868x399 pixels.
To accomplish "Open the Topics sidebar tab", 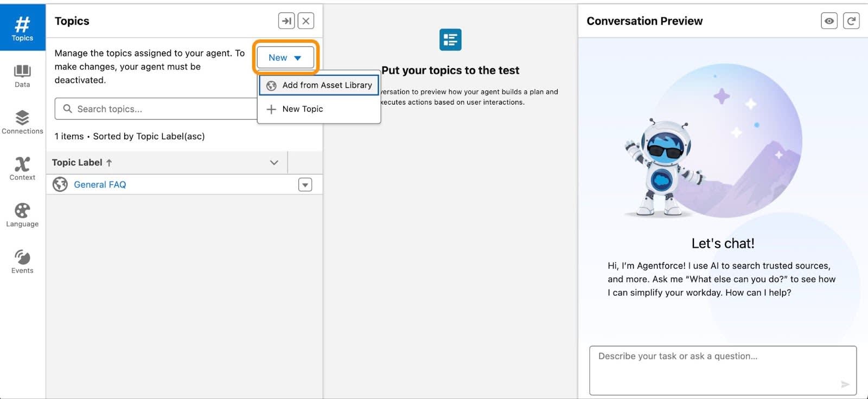I will coord(22,28).
